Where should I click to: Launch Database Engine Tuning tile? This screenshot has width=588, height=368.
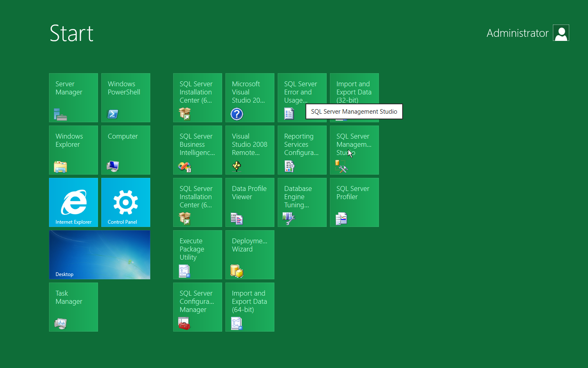click(x=302, y=202)
